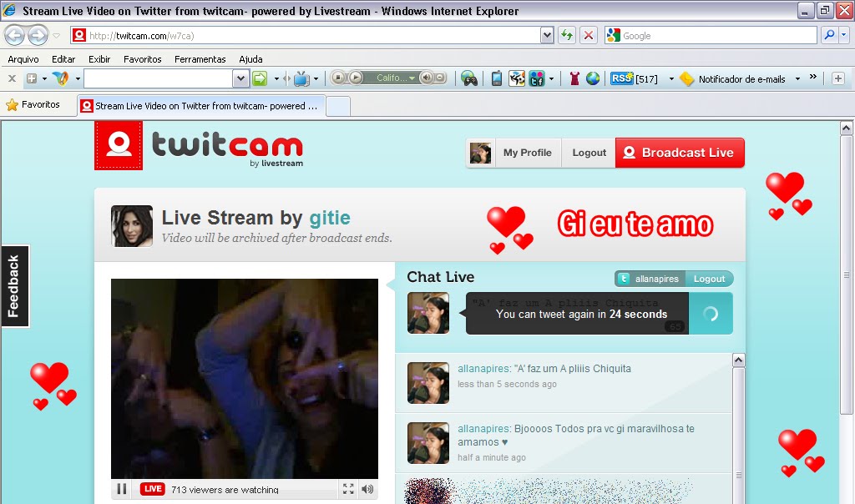This screenshot has width=855, height=504.
Task: Click the twitcam logo
Action: pyautogui.click(x=199, y=146)
